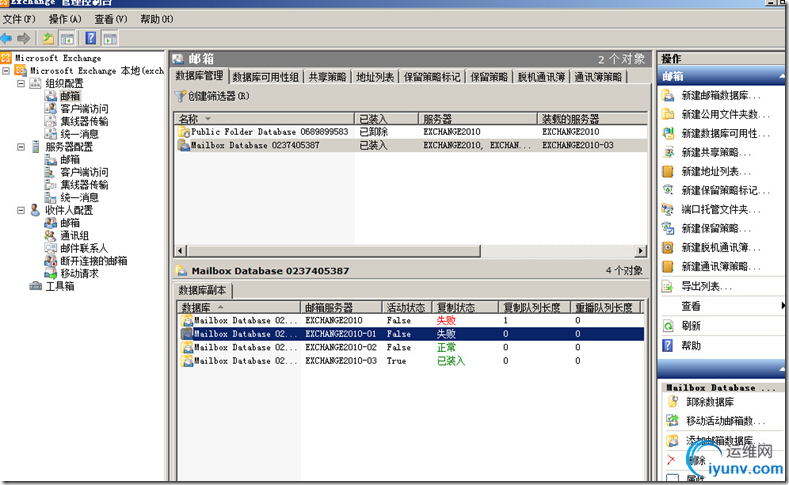Screen dimensions: 789x485
Task: Click 新建通讯簿策略 action icon
Action: pos(668,266)
